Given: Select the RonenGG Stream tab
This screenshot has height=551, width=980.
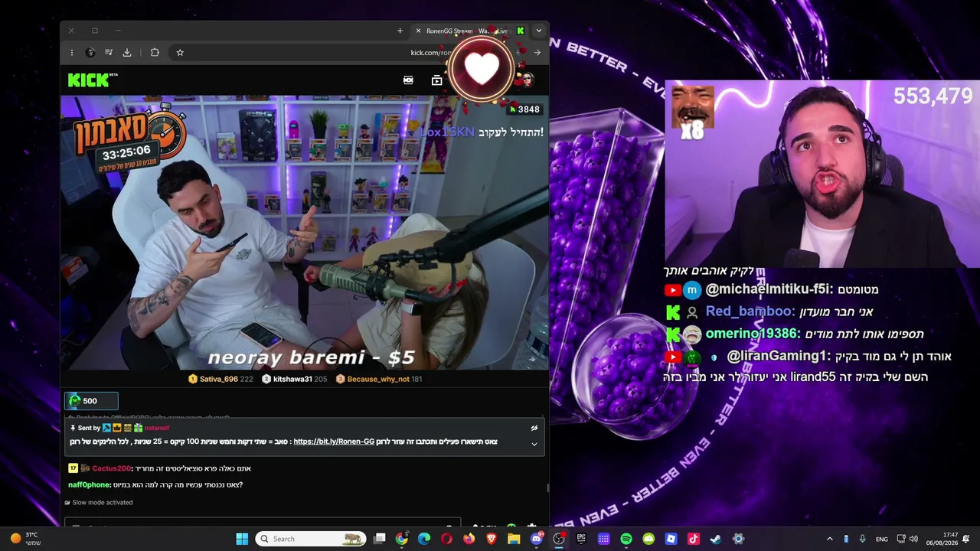Looking at the screenshot, I should click(x=470, y=31).
